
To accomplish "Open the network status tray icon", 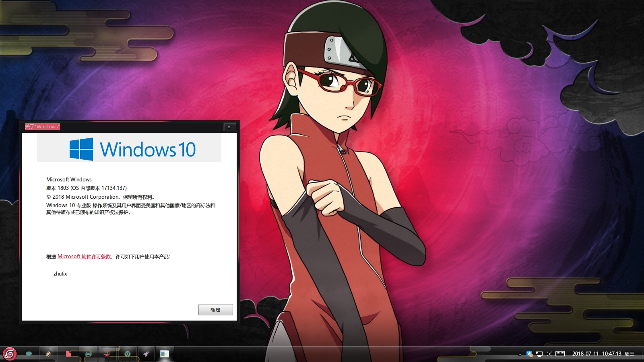I will pyautogui.click(x=539, y=354).
